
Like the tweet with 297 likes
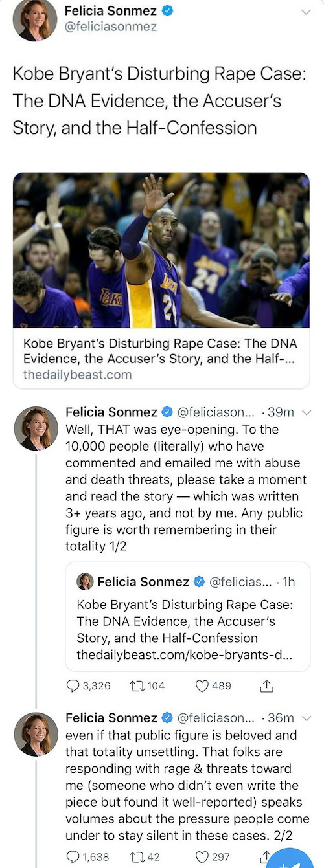click(x=202, y=856)
